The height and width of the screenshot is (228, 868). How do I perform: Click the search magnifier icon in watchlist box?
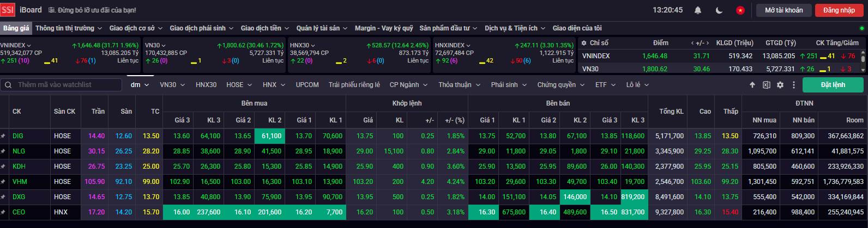coord(9,85)
